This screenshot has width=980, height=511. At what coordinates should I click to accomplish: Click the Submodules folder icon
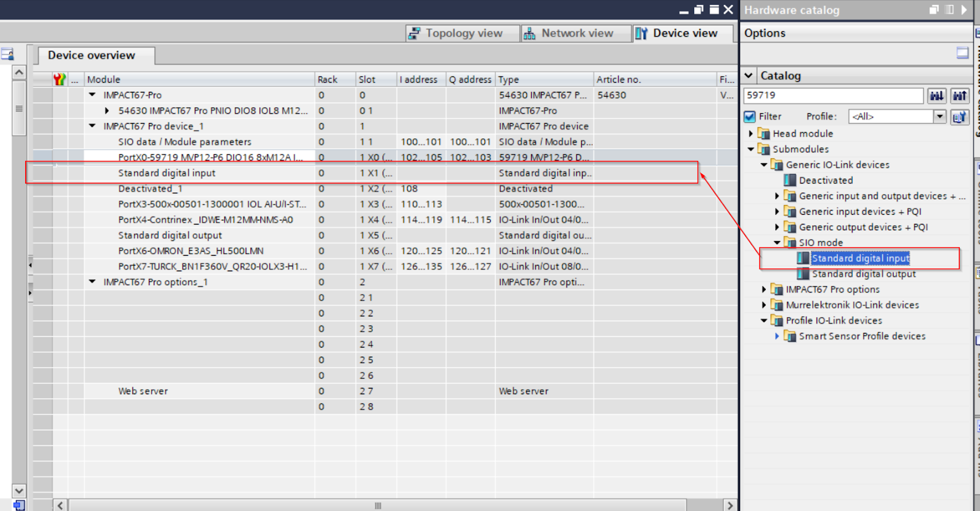click(x=764, y=149)
